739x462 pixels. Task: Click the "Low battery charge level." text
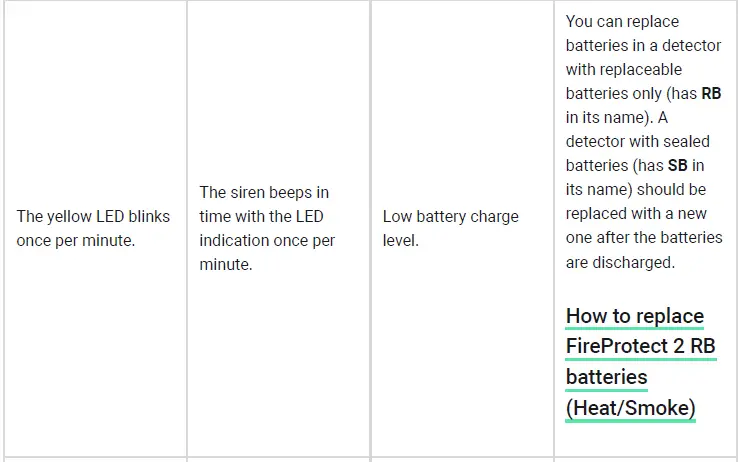point(450,229)
